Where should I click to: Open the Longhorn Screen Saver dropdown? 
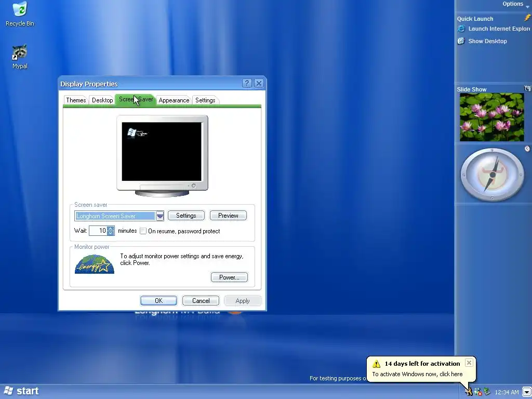click(160, 216)
